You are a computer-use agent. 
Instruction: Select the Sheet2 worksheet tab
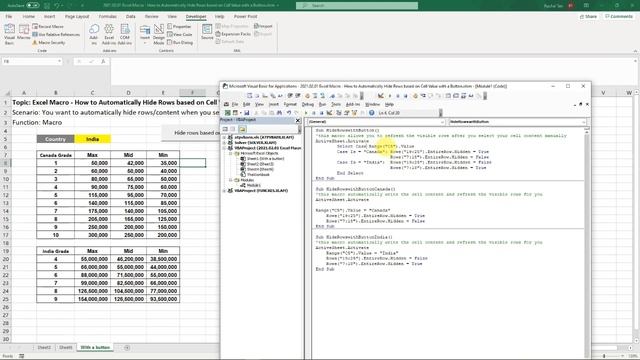tap(44, 348)
